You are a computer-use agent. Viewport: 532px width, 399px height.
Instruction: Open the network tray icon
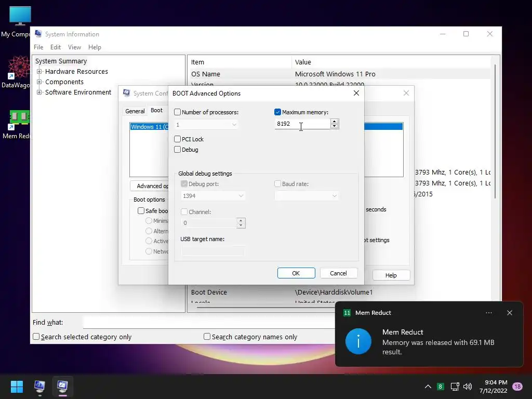pyautogui.click(x=455, y=387)
